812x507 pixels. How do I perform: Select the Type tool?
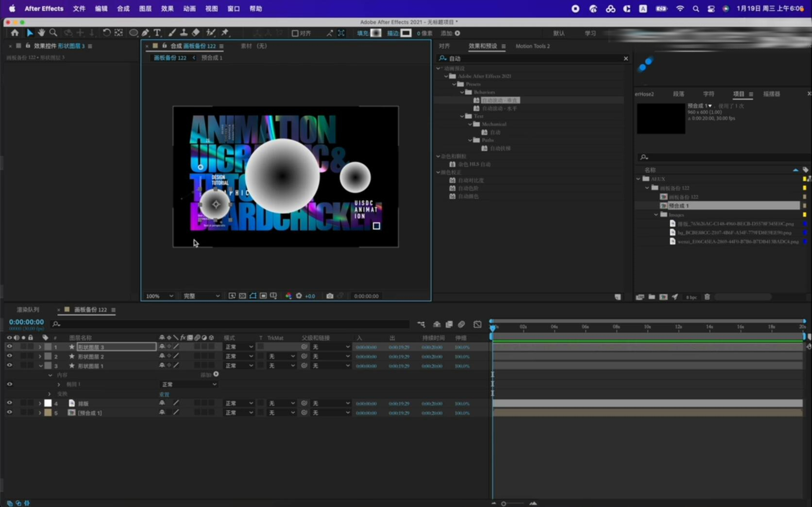click(x=157, y=33)
